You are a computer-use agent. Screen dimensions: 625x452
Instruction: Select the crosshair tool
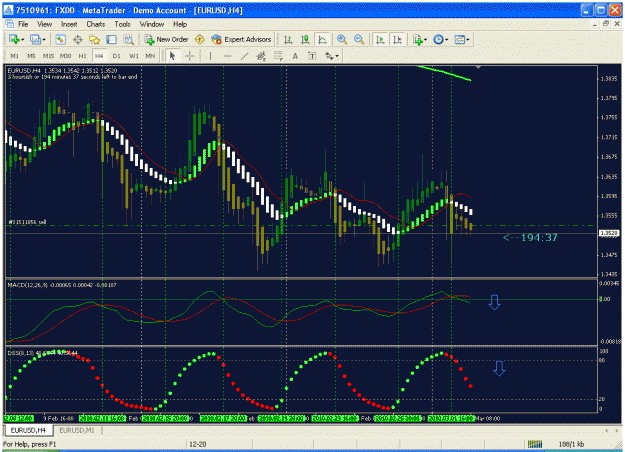pyautogui.click(x=190, y=56)
